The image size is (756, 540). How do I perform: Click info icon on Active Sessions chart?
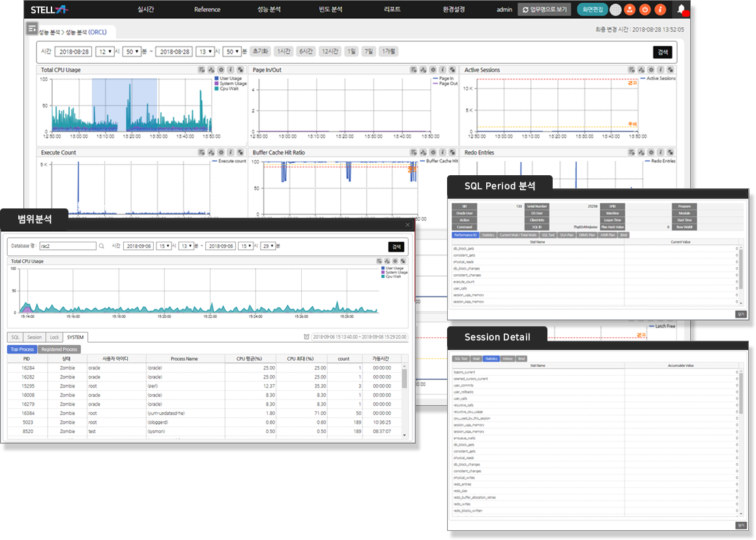pyautogui.click(x=661, y=70)
